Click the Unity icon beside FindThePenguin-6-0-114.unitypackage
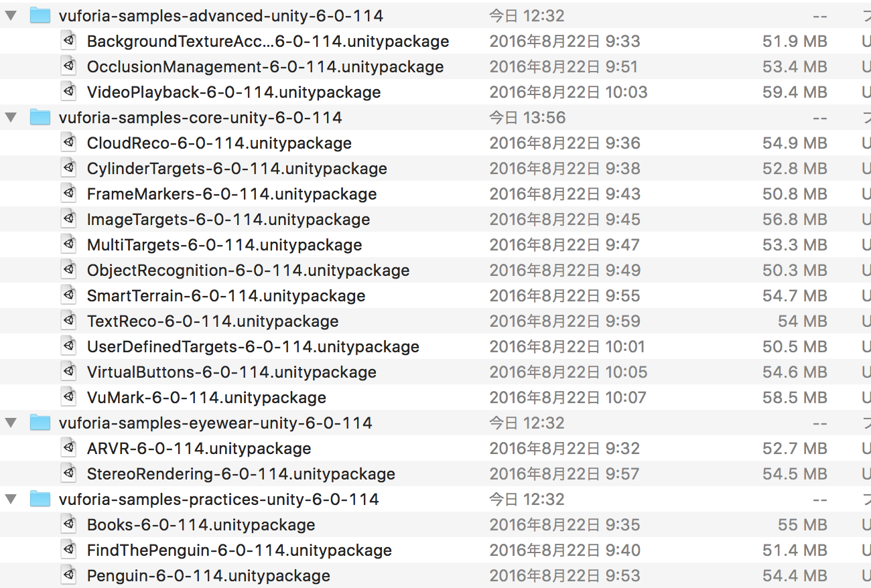Screen dimensions: 871x588 tap(68, 550)
